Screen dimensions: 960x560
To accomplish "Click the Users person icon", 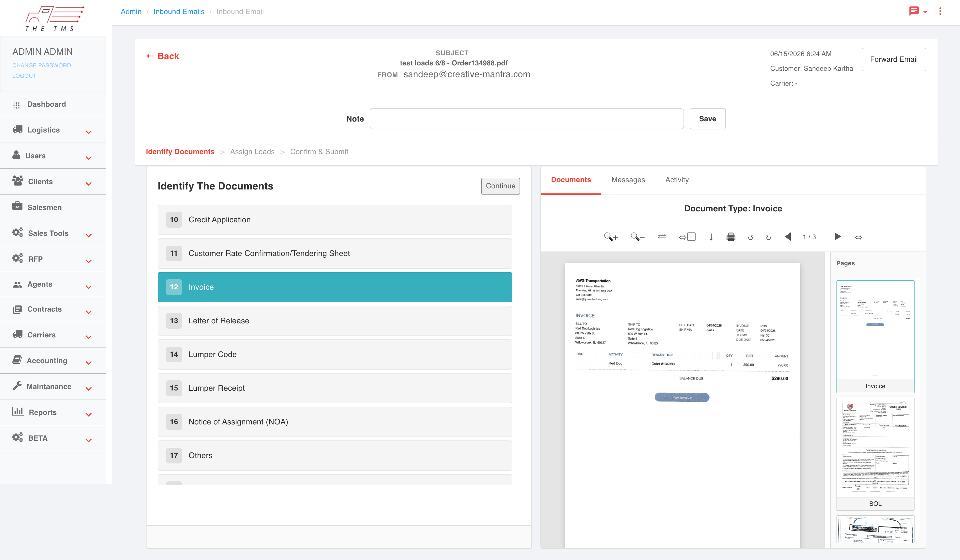I will pos(16,155).
